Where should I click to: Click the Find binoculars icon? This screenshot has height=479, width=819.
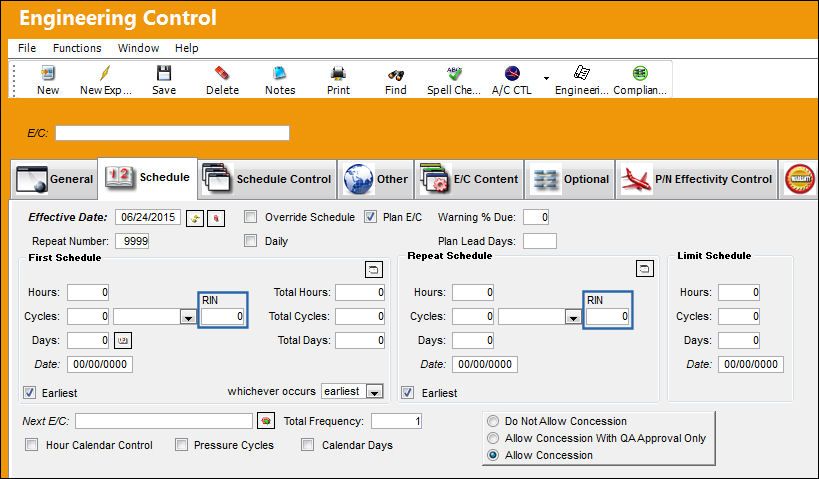click(395, 74)
